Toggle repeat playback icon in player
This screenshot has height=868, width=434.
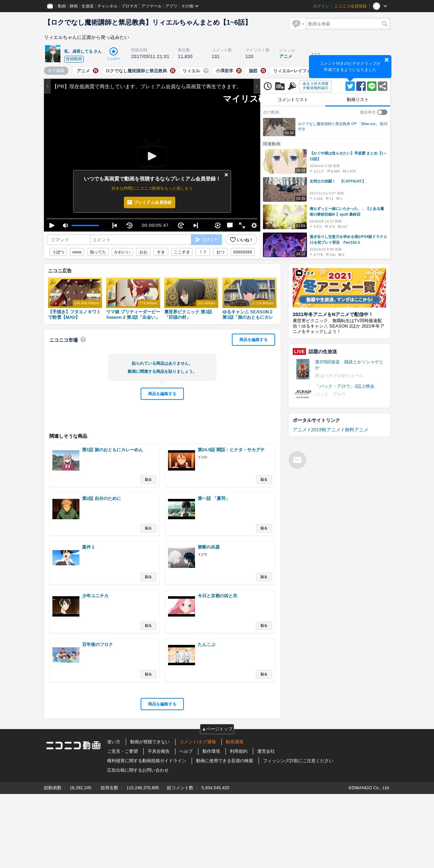(x=218, y=225)
